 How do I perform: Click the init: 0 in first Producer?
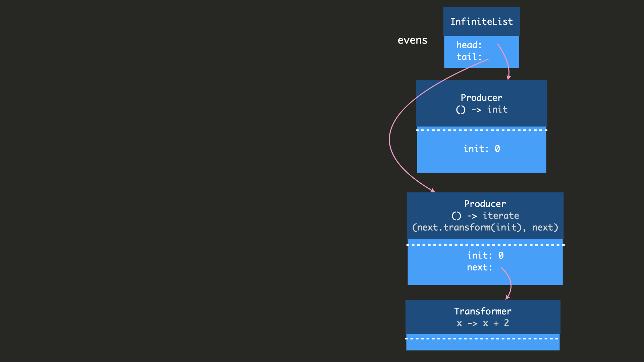point(481,148)
